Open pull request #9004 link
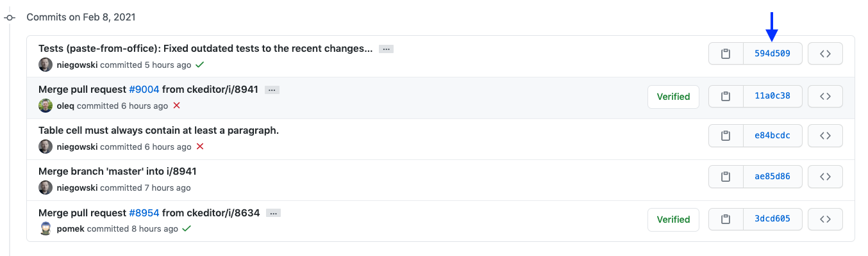Viewport: 868px width, 256px height. pyautogui.click(x=145, y=90)
